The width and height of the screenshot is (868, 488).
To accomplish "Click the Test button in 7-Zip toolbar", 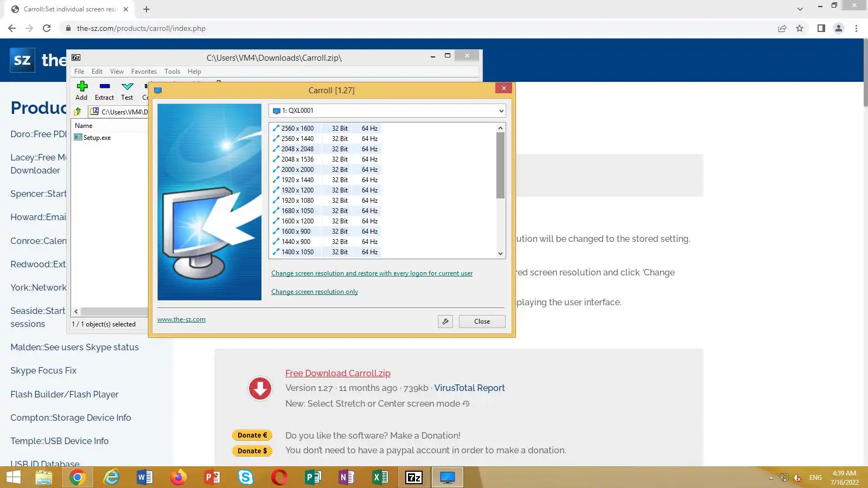I will coord(127,91).
